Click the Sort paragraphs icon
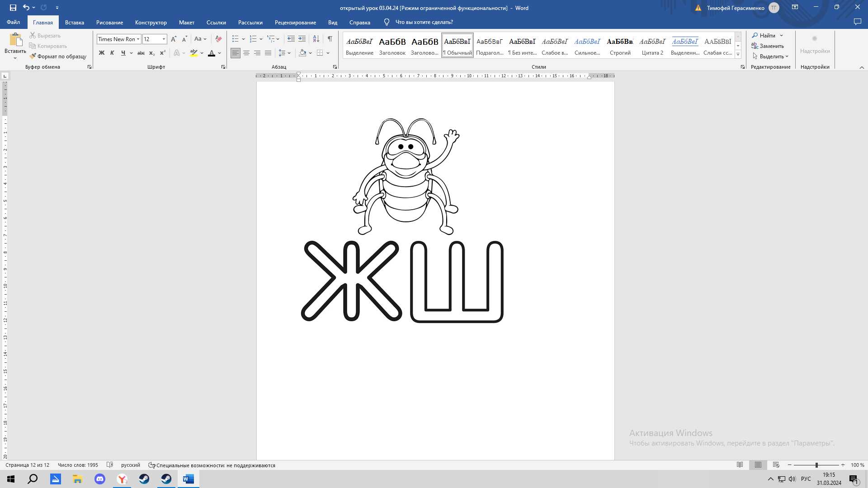 pyautogui.click(x=316, y=39)
